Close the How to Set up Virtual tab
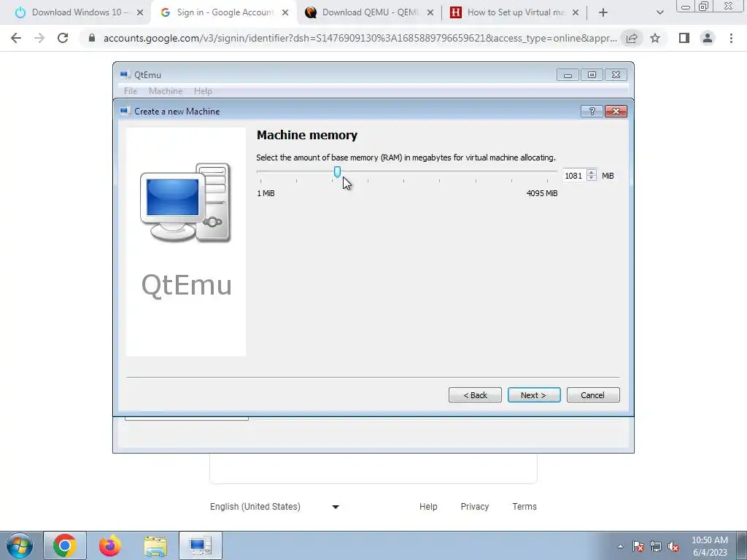The height and width of the screenshot is (560, 747). [576, 13]
